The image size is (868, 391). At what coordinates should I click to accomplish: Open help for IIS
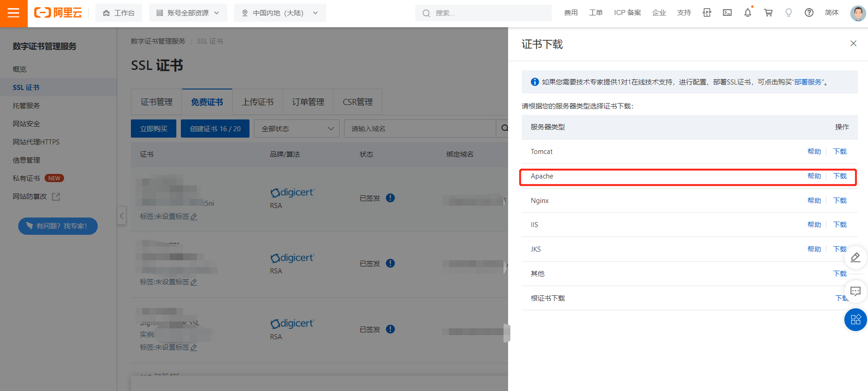tap(814, 224)
